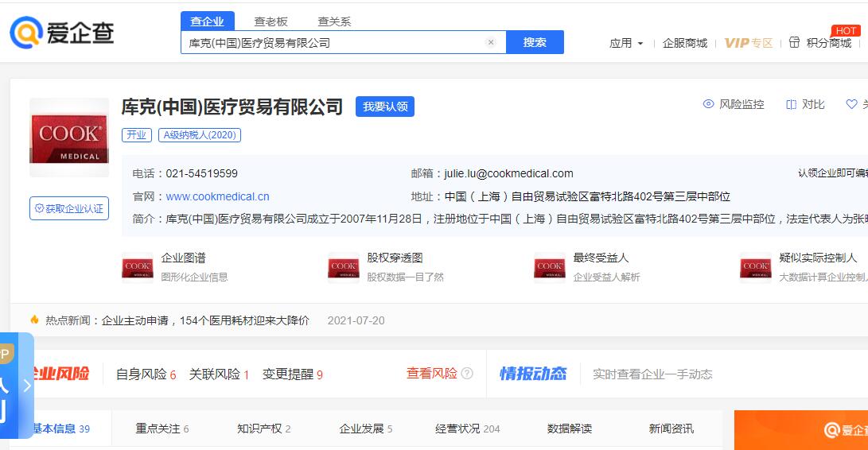Open the 疑似实际控制人 card icon
Screen dimensions: 868x450
click(756, 267)
